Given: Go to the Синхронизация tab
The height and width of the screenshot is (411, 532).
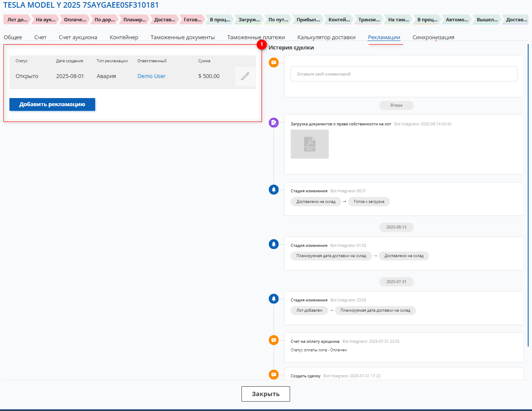Looking at the screenshot, I should 433,38.
